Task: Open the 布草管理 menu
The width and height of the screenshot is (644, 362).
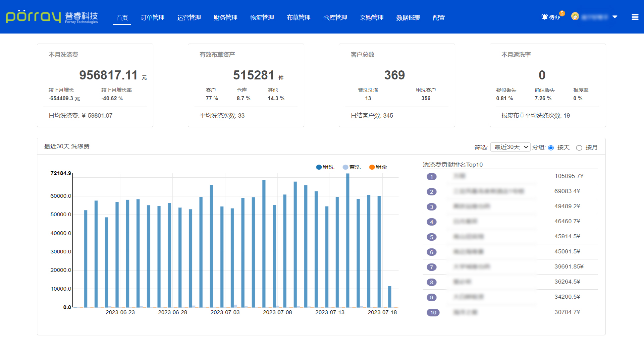Action: (x=299, y=18)
